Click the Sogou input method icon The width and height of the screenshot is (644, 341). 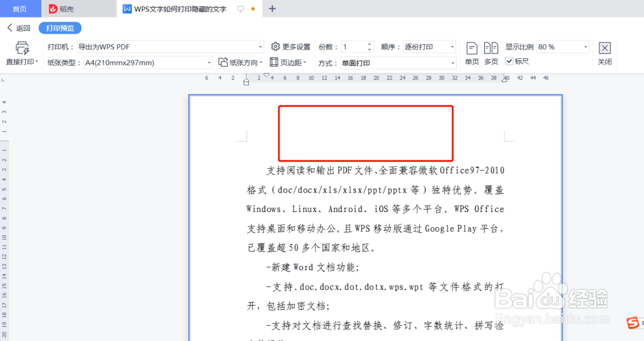coord(632,323)
